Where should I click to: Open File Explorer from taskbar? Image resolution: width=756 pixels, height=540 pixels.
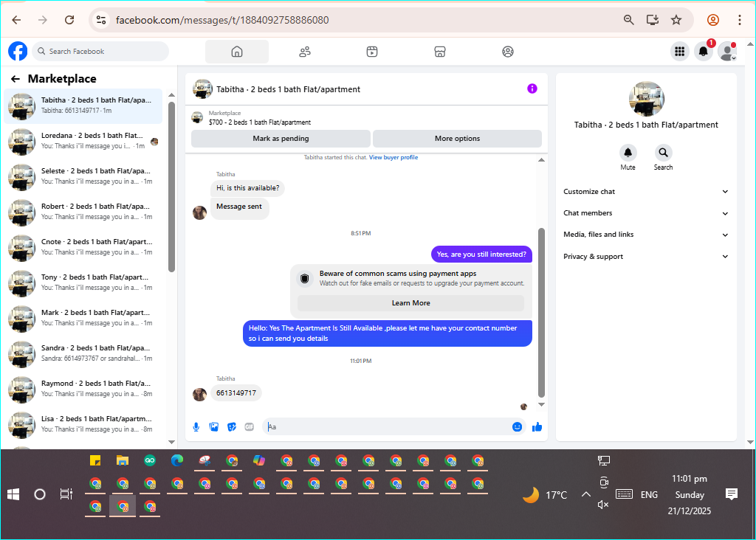coord(123,461)
